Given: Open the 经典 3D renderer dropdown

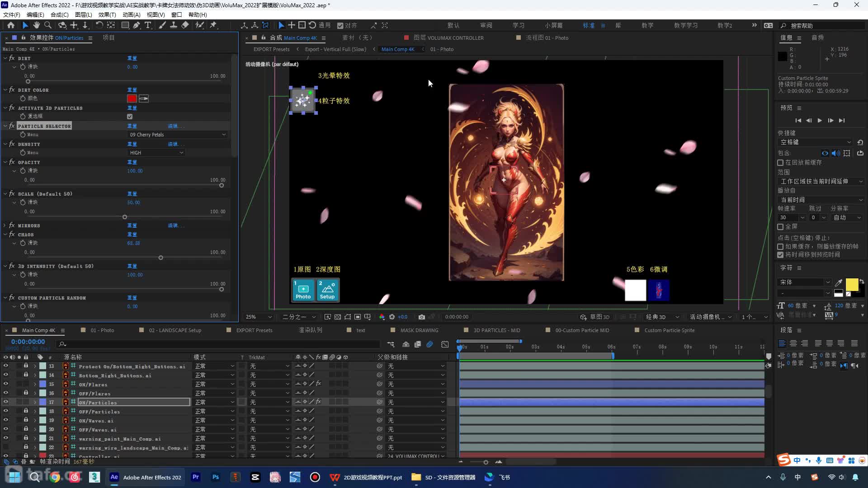Looking at the screenshot, I should [663, 317].
